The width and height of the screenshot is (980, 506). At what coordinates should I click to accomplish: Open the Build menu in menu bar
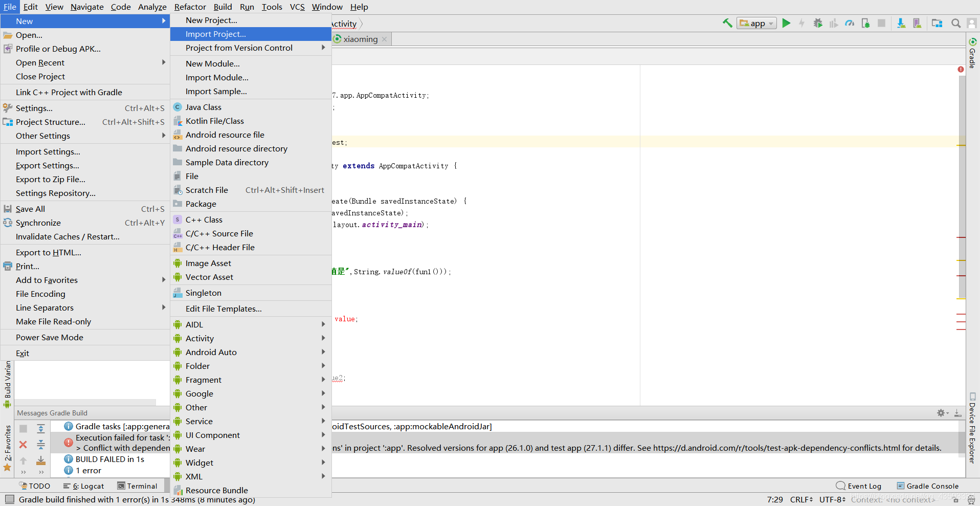[x=222, y=7]
